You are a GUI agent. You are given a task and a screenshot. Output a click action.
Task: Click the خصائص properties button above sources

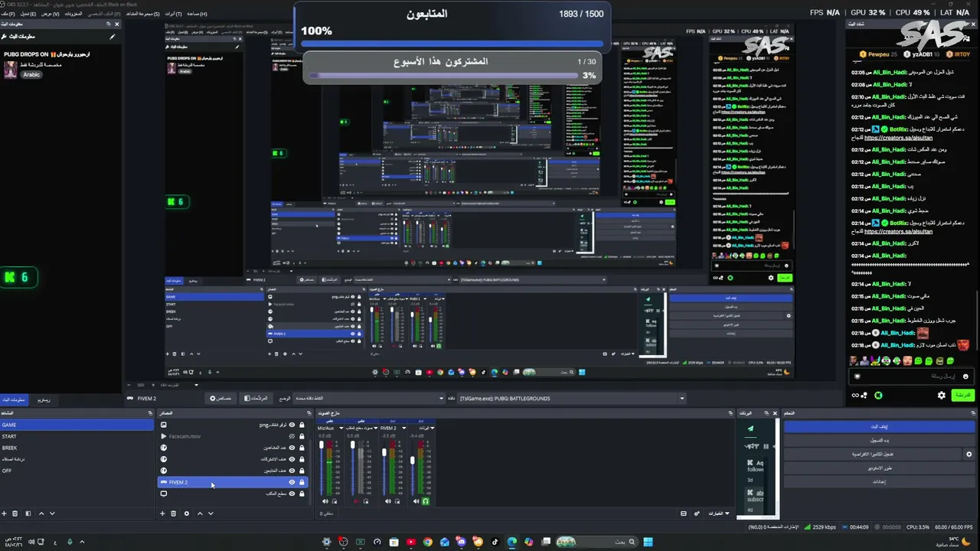click(x=220, y=398)
